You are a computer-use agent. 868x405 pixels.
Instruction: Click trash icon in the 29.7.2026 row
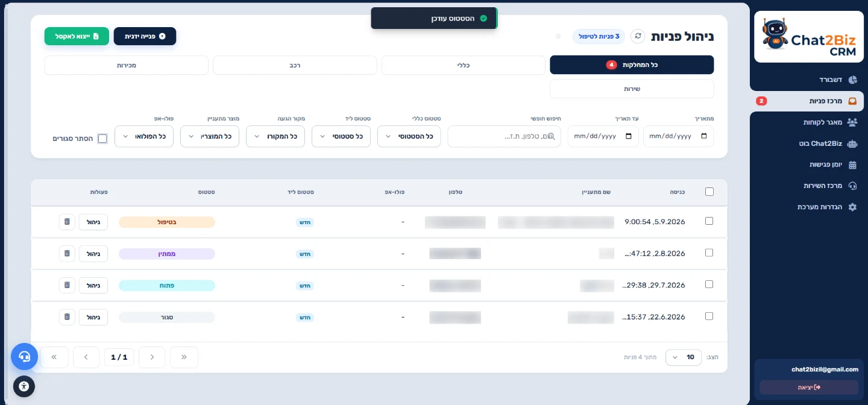pos(67,285)
